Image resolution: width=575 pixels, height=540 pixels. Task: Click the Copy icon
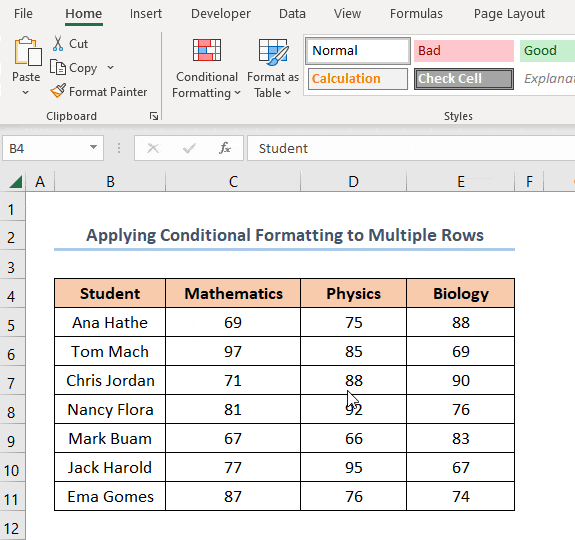click(58, 67)
